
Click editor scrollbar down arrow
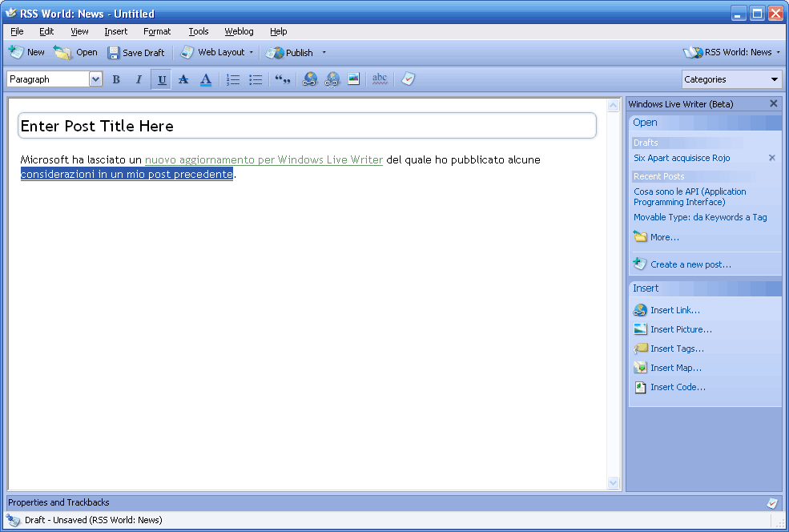tap(613, 482)
